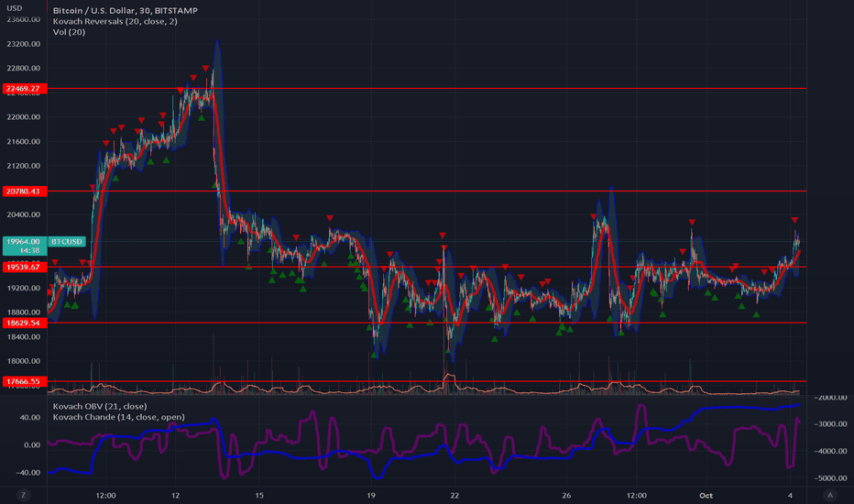Click the 19539.67 red price label
Screen dimensions: 854x504
pos(24,267)
